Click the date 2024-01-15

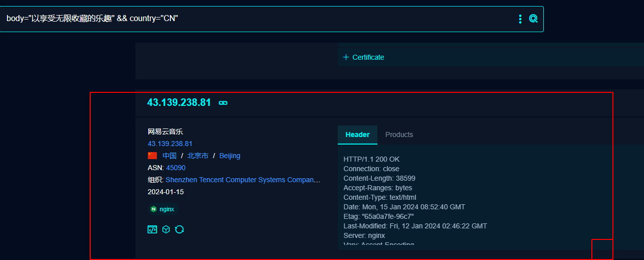[x=166, y=192]
